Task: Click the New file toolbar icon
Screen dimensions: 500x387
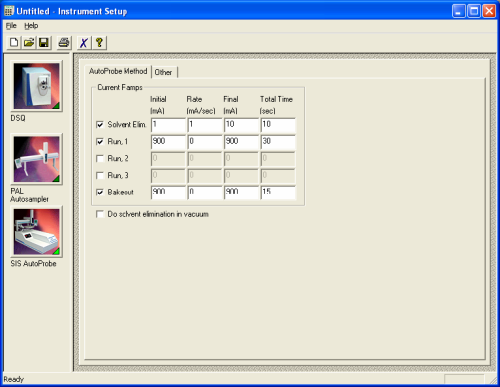Action: click(x=14, y=43)
